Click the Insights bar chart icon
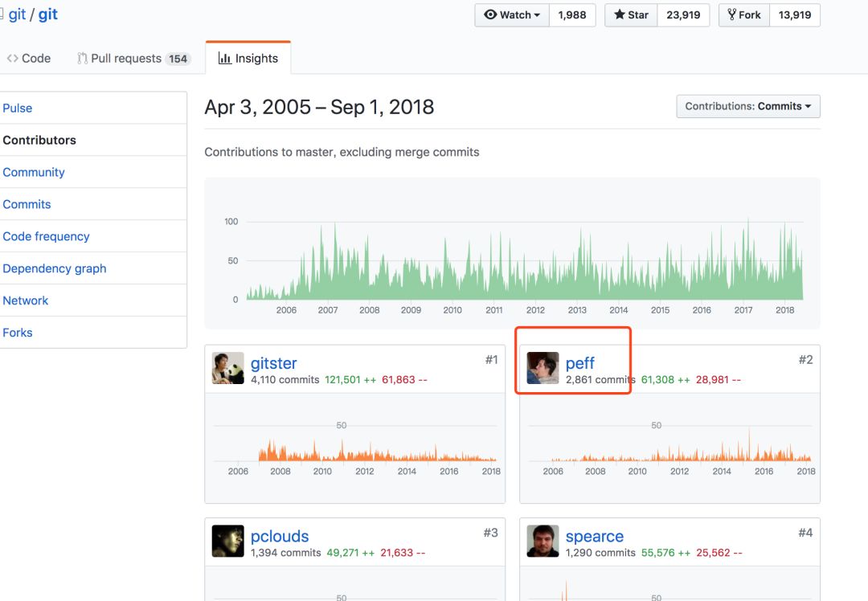 pos(224,58)
